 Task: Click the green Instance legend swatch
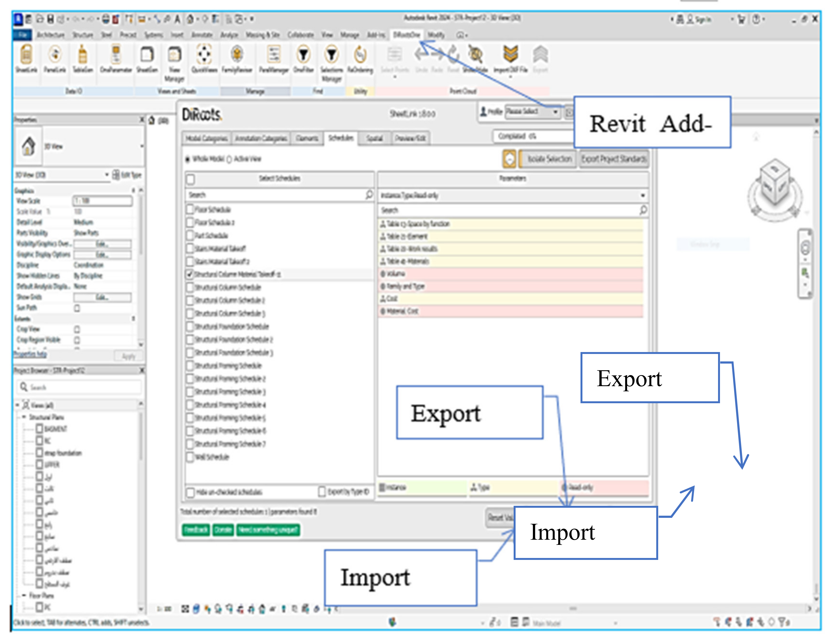click(x=422, y=488)
